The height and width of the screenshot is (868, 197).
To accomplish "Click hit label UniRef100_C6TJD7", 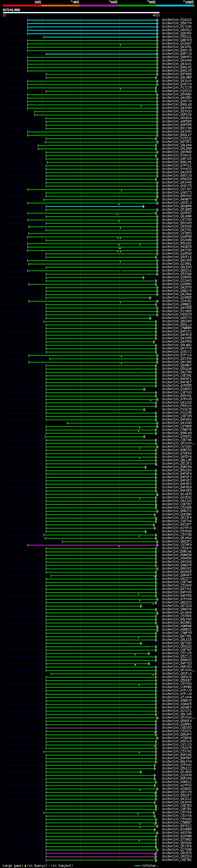I will 177,189.
